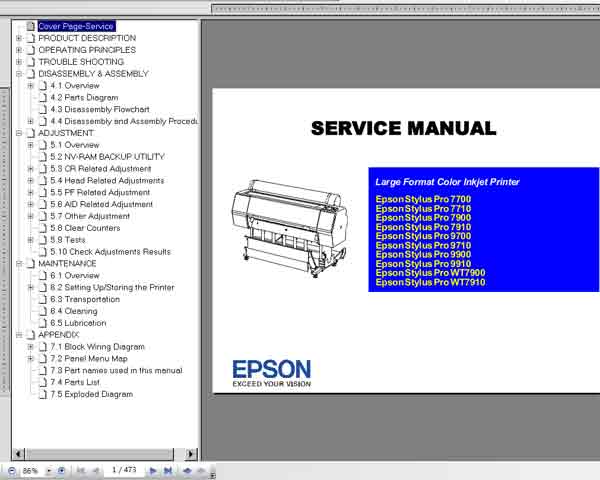Screen dimensions: 600x480
Task: Open 5.3 CR Related Adjustment bookmark
Action: click(101, 169)
